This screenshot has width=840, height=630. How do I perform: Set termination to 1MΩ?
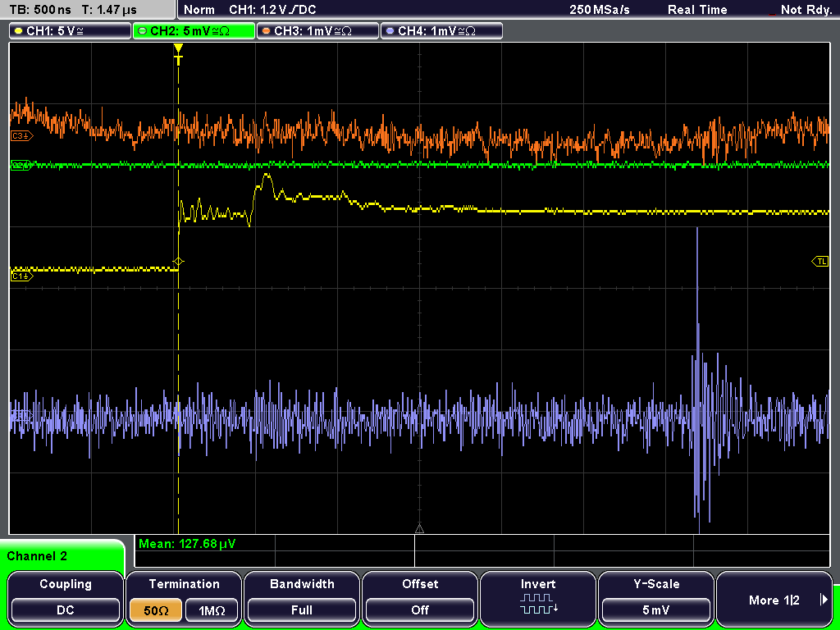pyautogui.click(x=212, y=610)
